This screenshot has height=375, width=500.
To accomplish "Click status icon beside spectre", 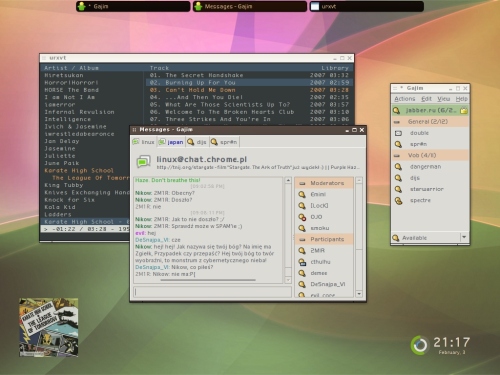I will (398, 200).
